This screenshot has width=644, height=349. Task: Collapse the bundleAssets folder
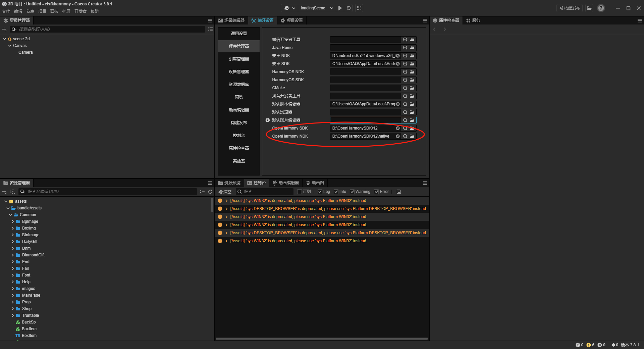pyautogui.click(x=8, y=208)
